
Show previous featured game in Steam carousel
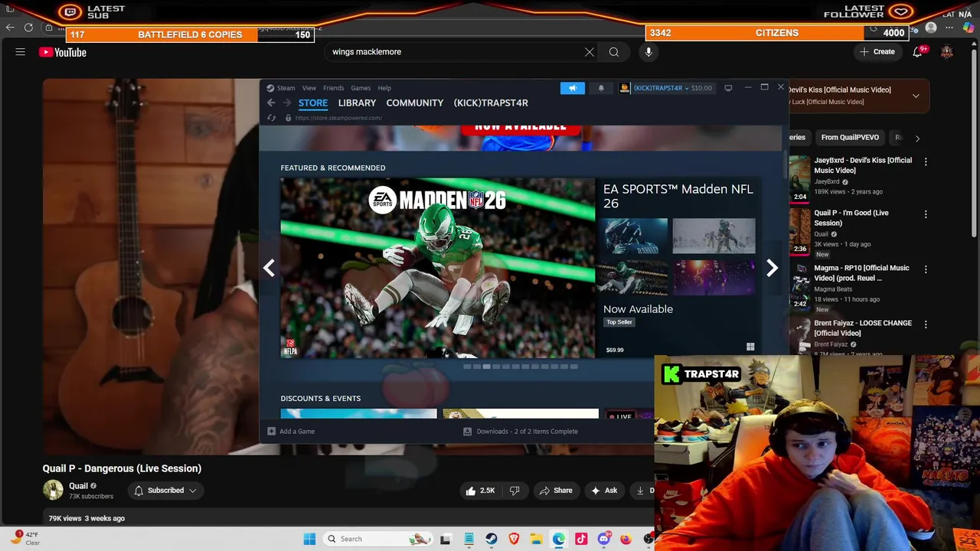pyautogui.click(x=269, y=268)
